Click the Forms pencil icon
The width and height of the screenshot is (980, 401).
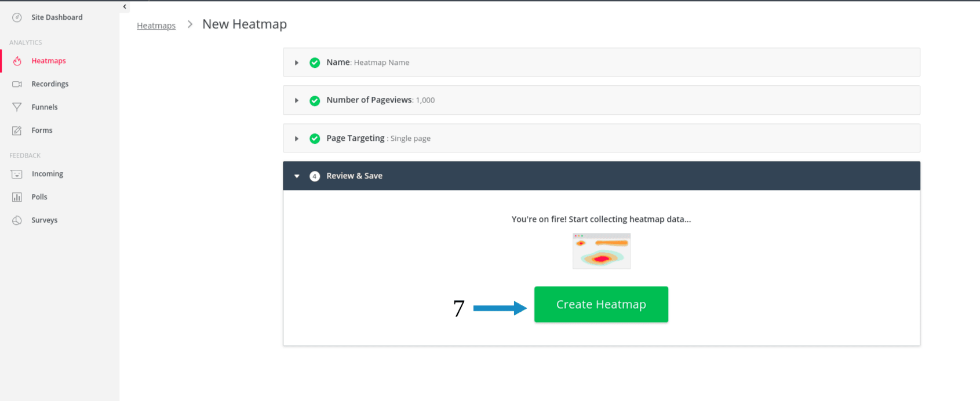[17, 130]
